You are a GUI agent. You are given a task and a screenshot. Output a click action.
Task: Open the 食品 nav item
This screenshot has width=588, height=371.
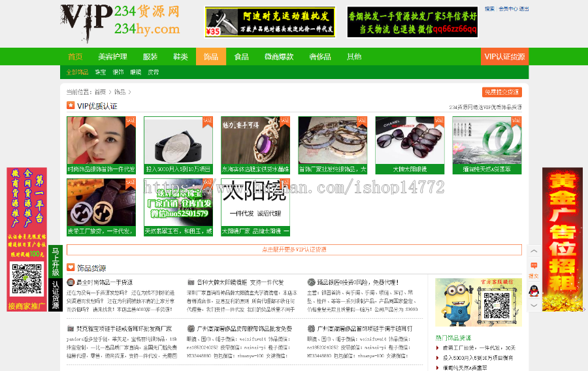pyautogui.click(x=241, y=57)
